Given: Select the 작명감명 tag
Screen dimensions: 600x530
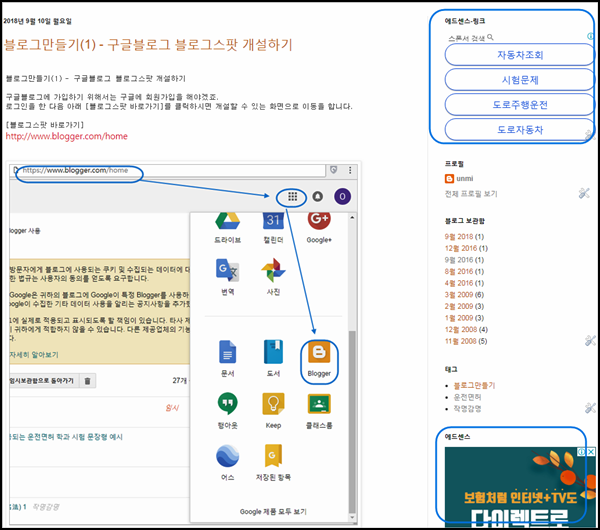Looking at the screenshot, I should [x=467, y=409].
